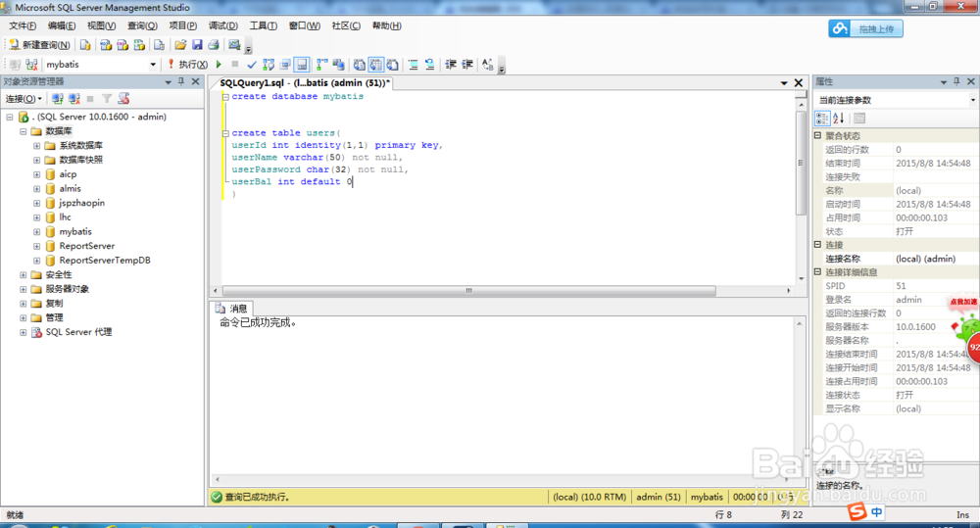
Task: Open the 文件(F) menu
Action: click(23, 25)
